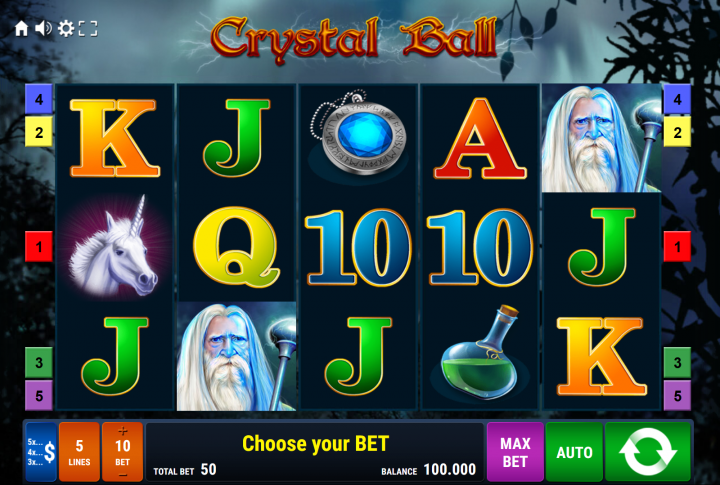
Task: Select blue payline 4 marker on left
Action: [39, 99]
